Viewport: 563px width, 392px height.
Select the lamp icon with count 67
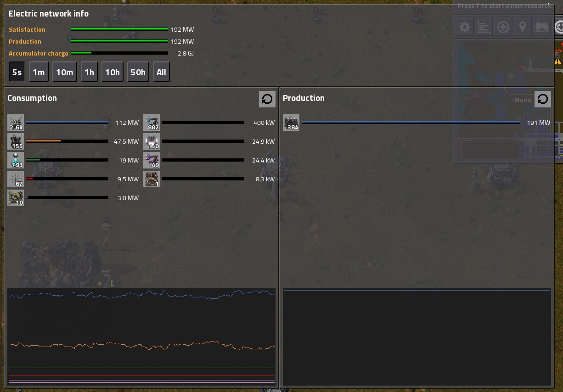[x=16, y=179]
